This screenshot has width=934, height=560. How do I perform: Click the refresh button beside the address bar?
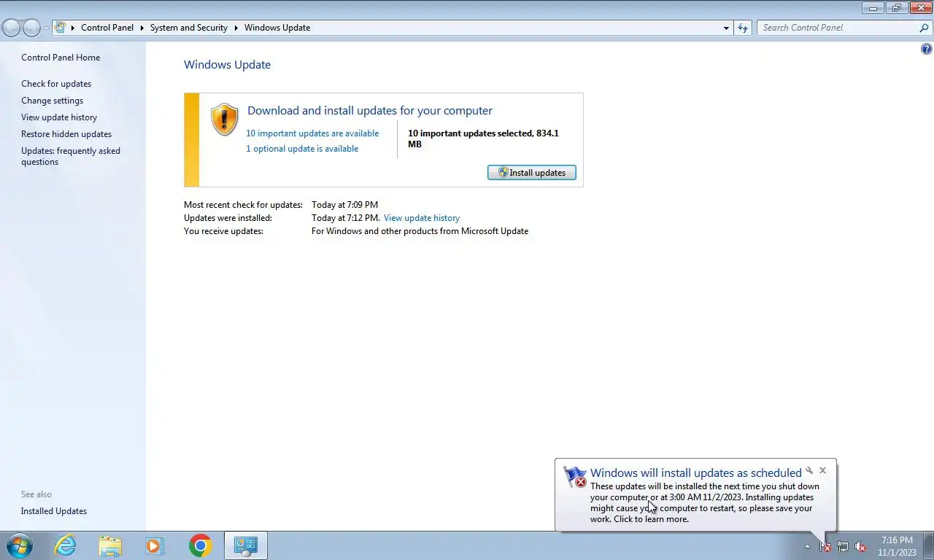point(743,28)
